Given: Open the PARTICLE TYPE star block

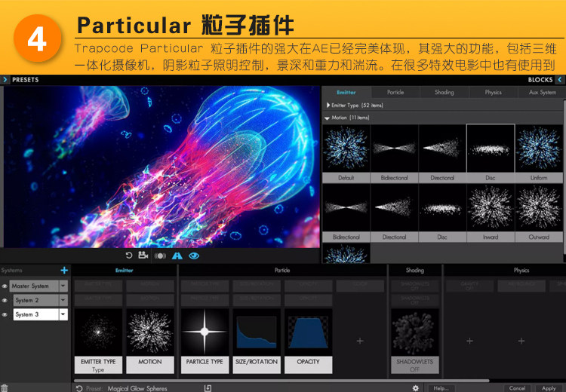Looking at the screenshot, I should (x=205, y=341).
